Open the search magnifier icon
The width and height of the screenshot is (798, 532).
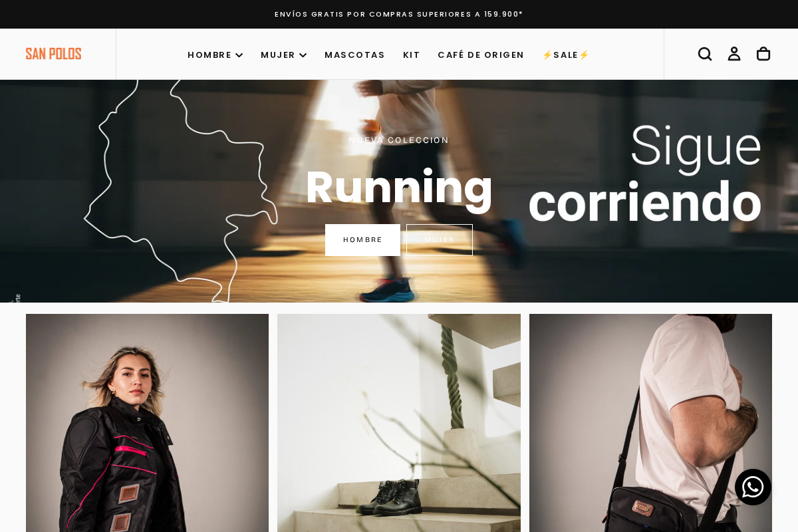705,54
